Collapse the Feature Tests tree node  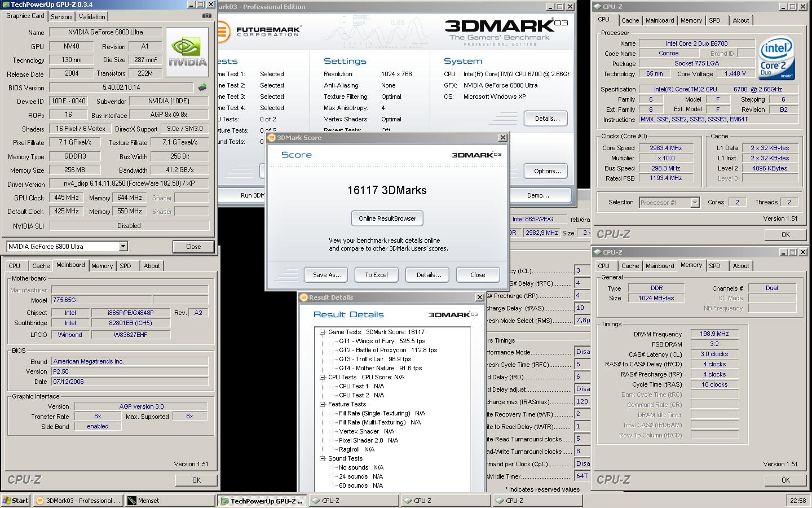click(x=323, y=404)
